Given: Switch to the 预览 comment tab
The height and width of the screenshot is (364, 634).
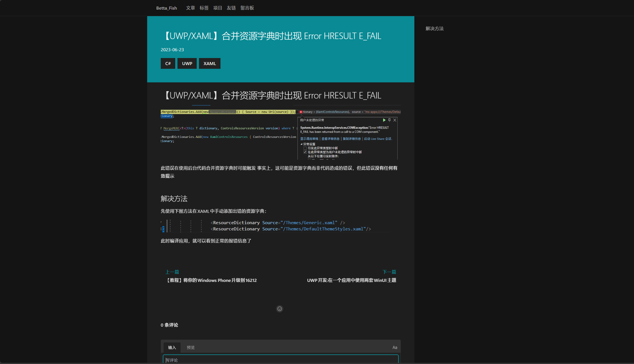Looking at the screenshot, I should click(x=190, y=348).
